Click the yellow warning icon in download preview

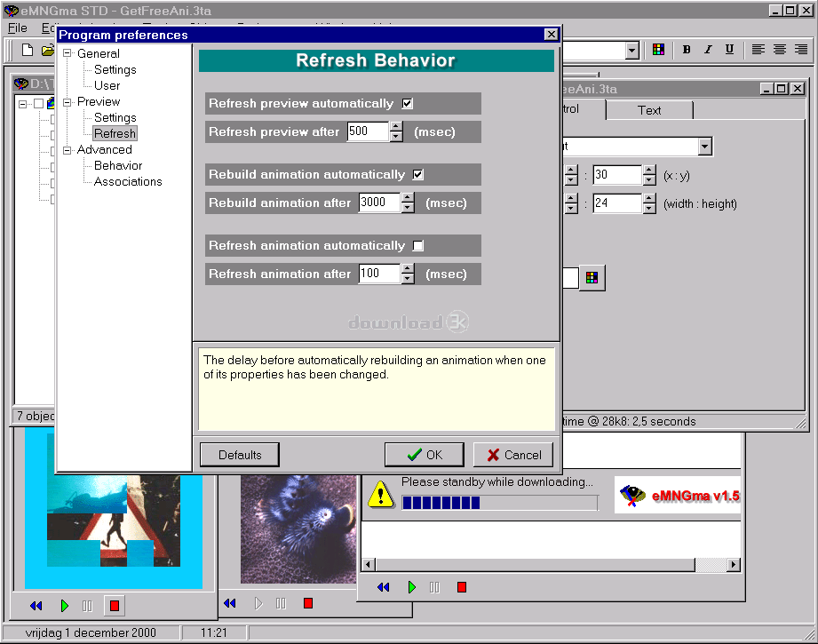(381, 494)
